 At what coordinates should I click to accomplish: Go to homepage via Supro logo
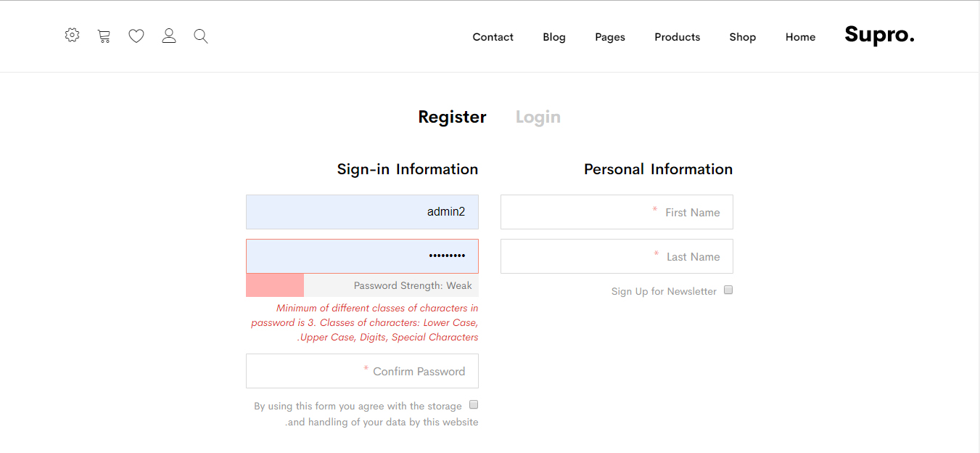click(879, 35)
